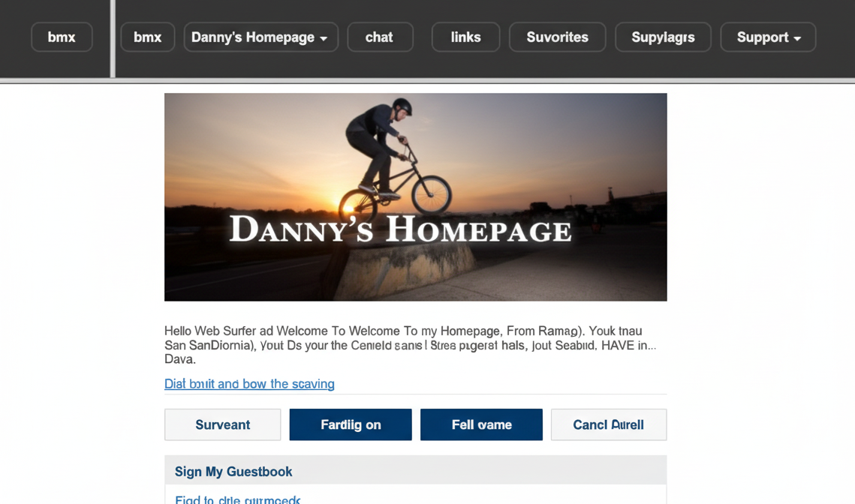Click the Fardiig on button
This screenshot has width=855, height=504.
coord(351,424)
